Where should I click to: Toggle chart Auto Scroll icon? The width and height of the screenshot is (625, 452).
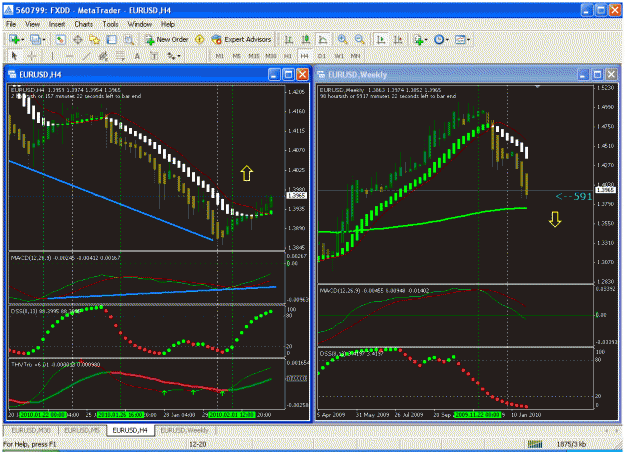(381, 39)
